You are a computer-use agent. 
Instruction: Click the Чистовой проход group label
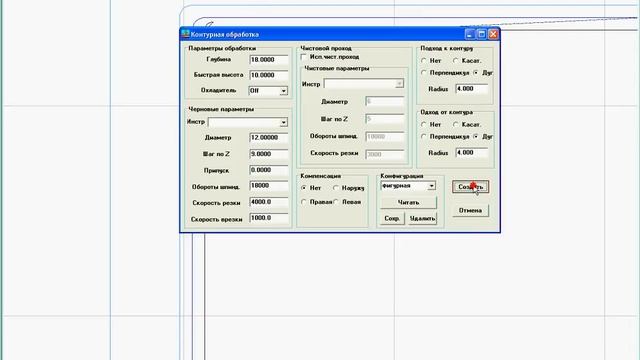tap(326, 48)
